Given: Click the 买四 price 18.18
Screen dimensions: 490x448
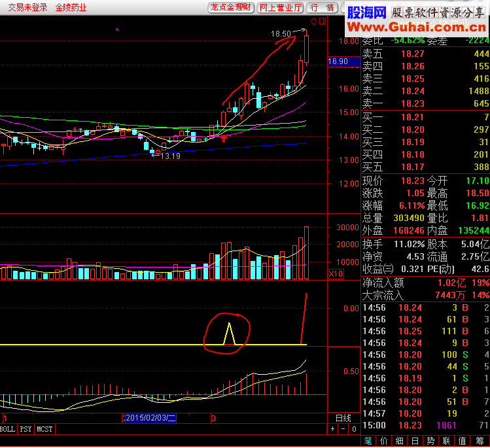Looking at the screenshot, I should coord(413,154).
